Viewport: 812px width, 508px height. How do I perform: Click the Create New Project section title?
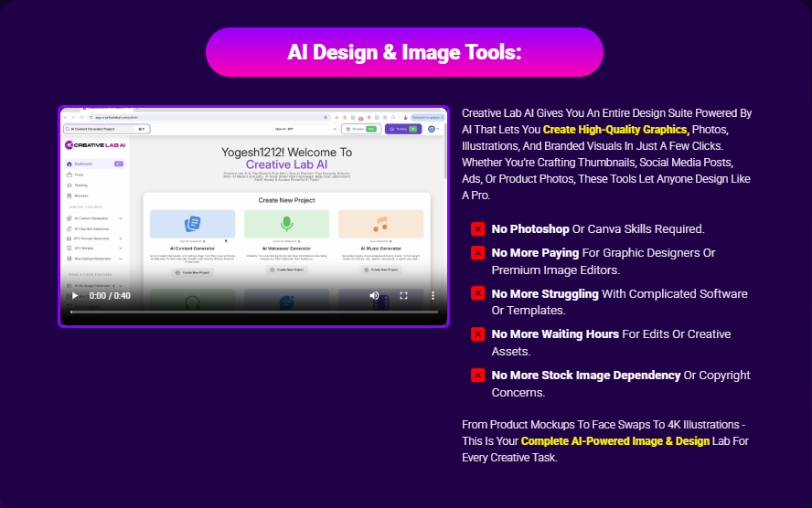pyautogui.click(x=286, y=200)
